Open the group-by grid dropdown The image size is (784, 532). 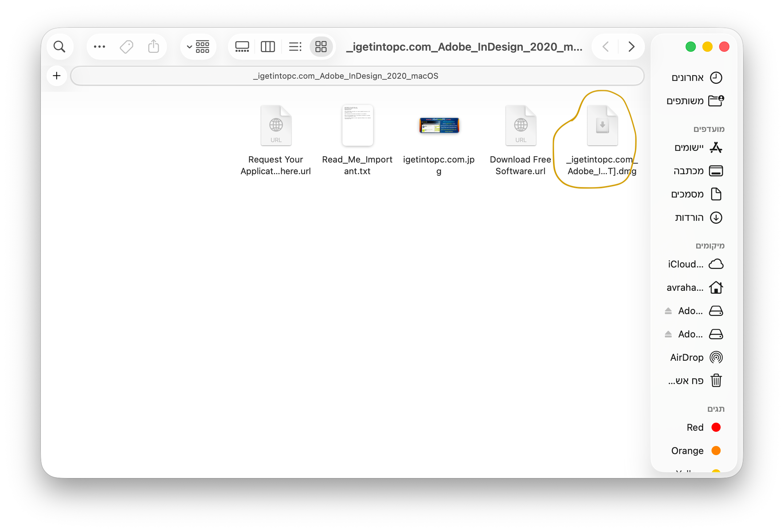pos(198,47)
